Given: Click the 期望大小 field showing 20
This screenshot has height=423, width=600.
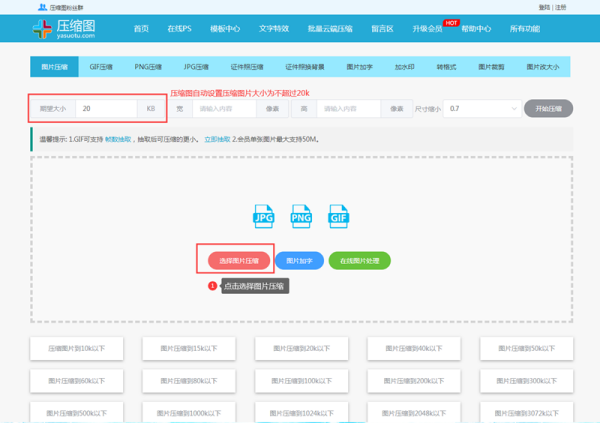Looking at the screenshot, I should [106, 109].
